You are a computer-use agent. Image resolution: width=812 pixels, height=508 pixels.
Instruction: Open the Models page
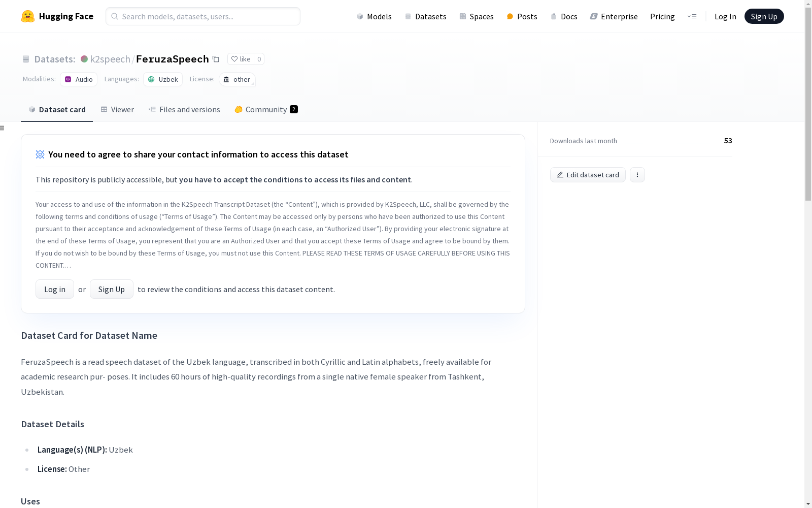tap(374, 16)
